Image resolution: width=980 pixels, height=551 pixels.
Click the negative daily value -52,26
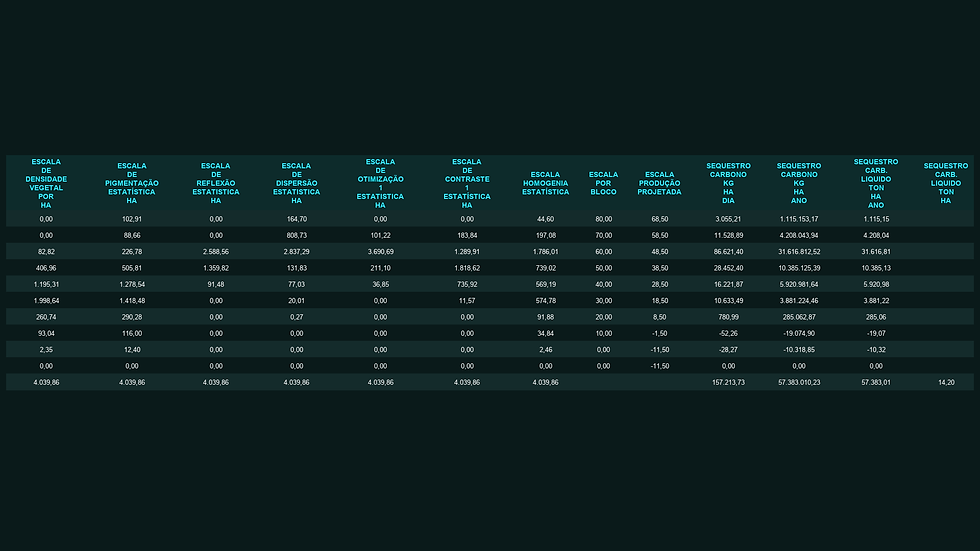pyautogui.click(x=728, y=334)
